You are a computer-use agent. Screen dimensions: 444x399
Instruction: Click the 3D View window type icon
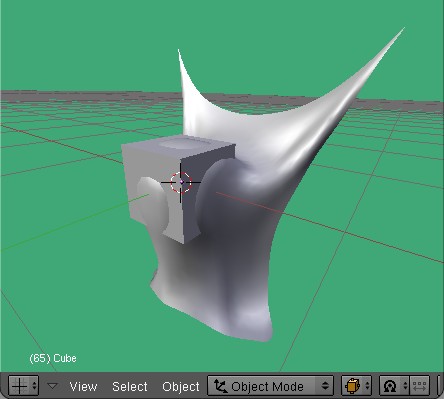20,386
